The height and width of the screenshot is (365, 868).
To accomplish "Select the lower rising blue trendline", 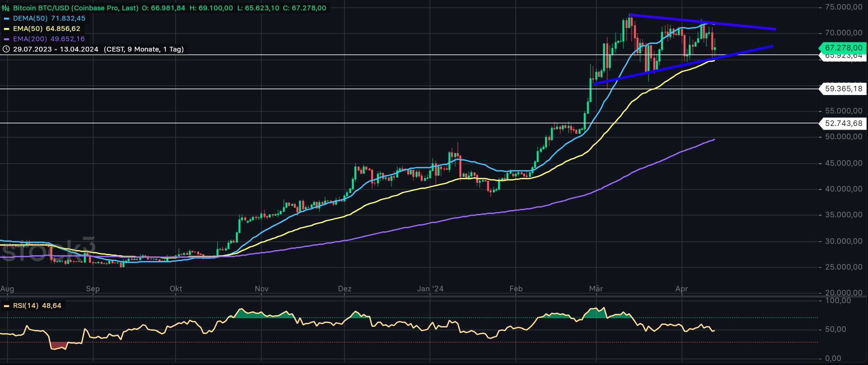I will pos(683,65).
